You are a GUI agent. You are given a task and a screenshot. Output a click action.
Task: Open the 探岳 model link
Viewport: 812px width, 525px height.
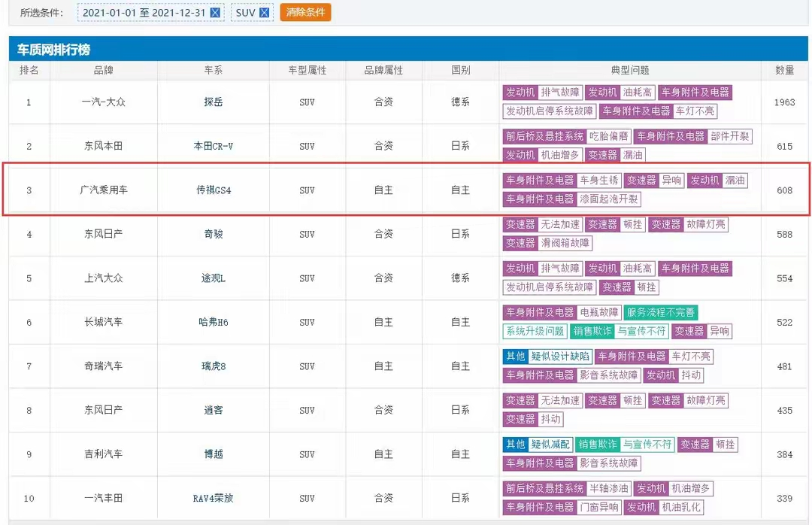pyautogui.click(x=214, y=102)
